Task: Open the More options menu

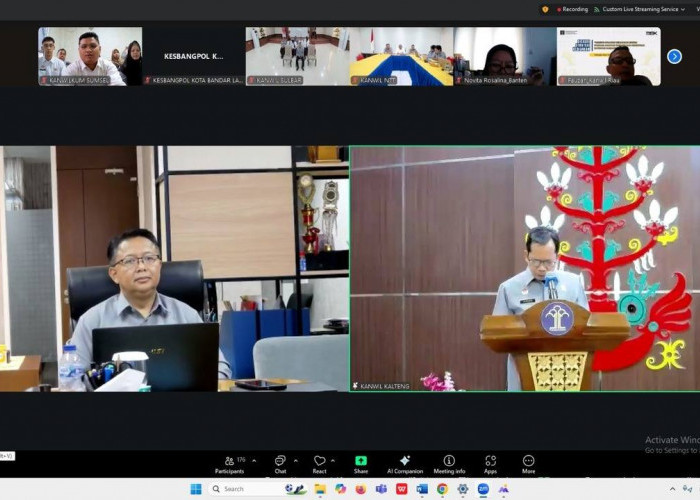Action: click(x=528, y=465)
